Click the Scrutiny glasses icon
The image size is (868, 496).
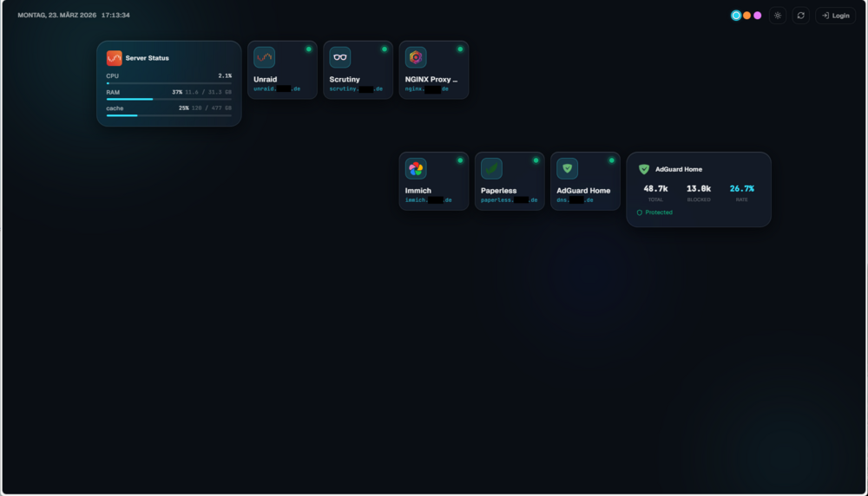(340, 57)
